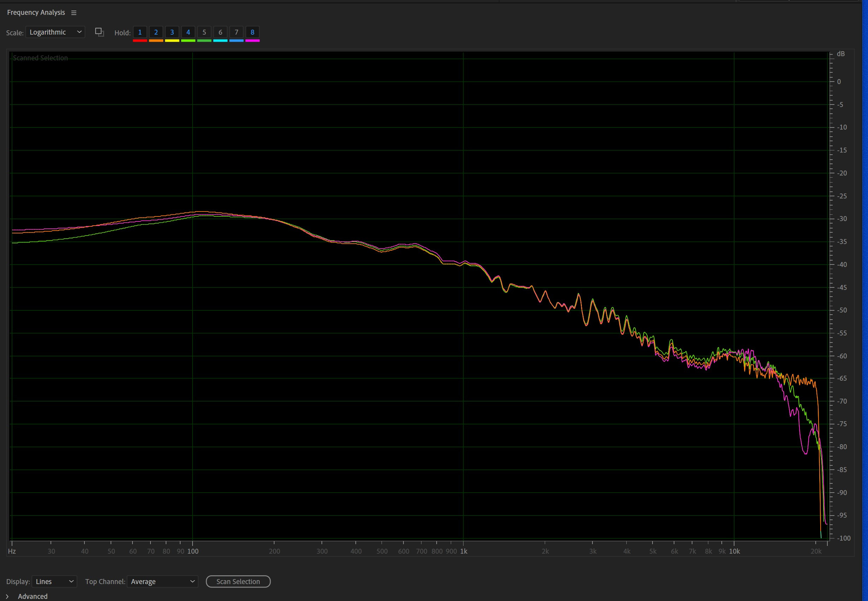Click the Frequency Analysis panel title
The image size is (868, 601).
click(36, 12)
